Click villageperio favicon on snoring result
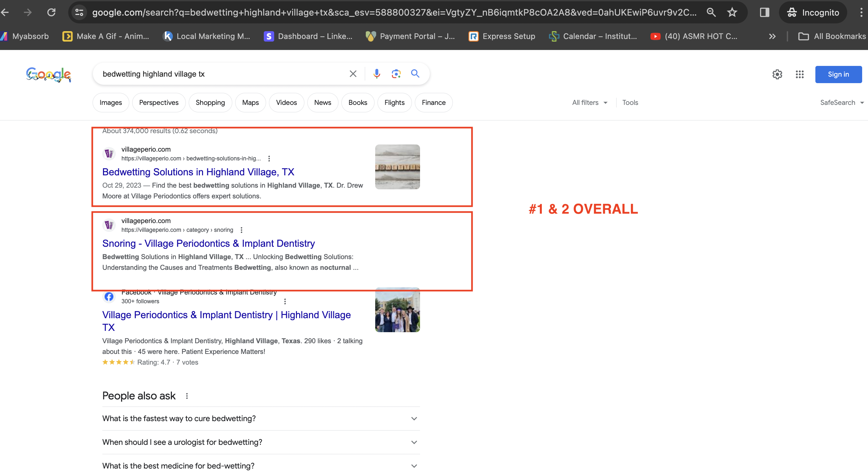Viewport: 868px width, 476px height. (109, 225)
